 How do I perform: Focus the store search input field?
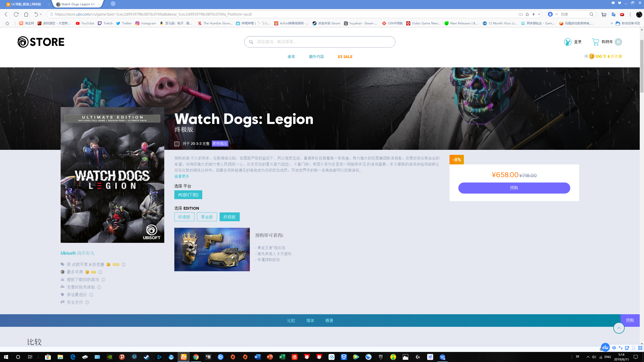[x=320, y=42]
